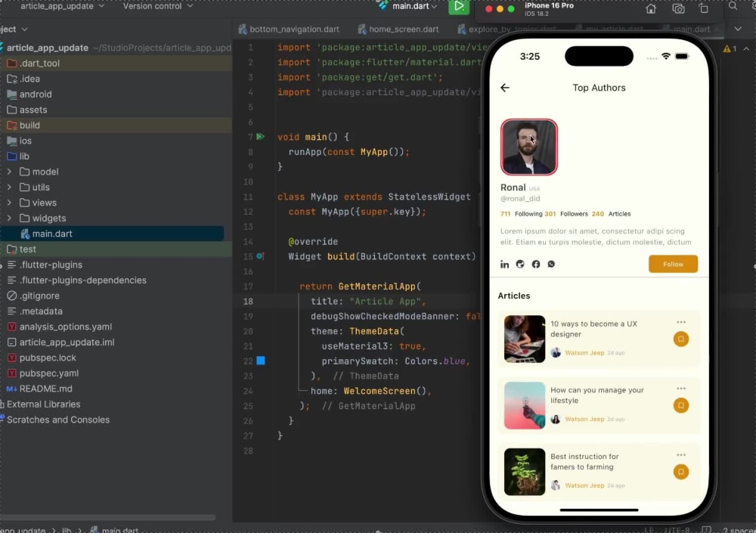Open pubspec.lock file
This screenshot has width=756, height=533.
tap(47, 358)
